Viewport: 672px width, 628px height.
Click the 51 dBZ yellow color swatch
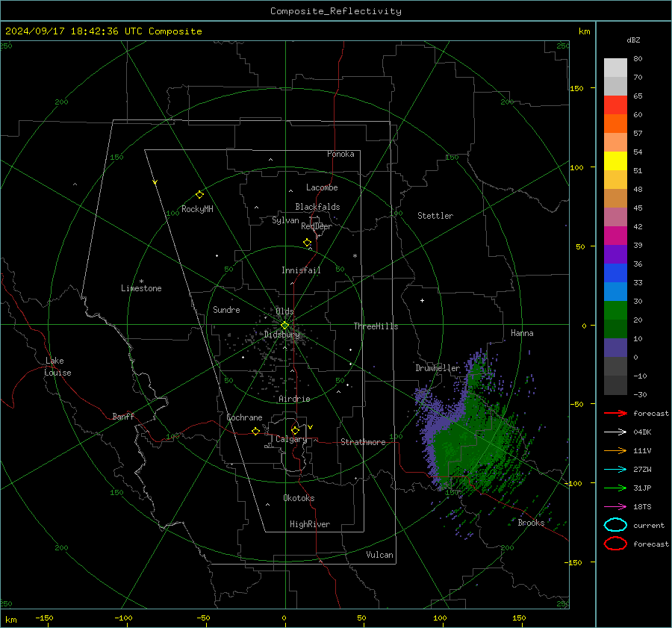point(615,161)
